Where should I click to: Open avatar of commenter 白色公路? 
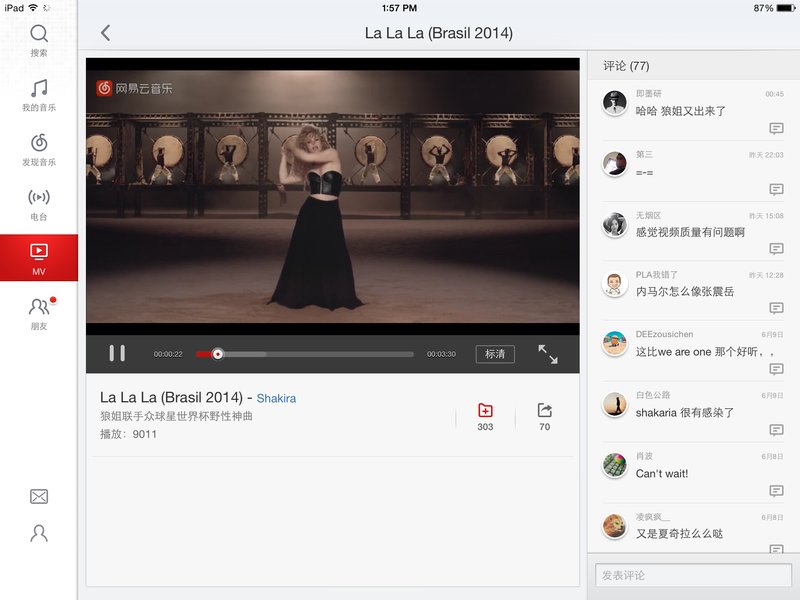[x=614, y=405]
